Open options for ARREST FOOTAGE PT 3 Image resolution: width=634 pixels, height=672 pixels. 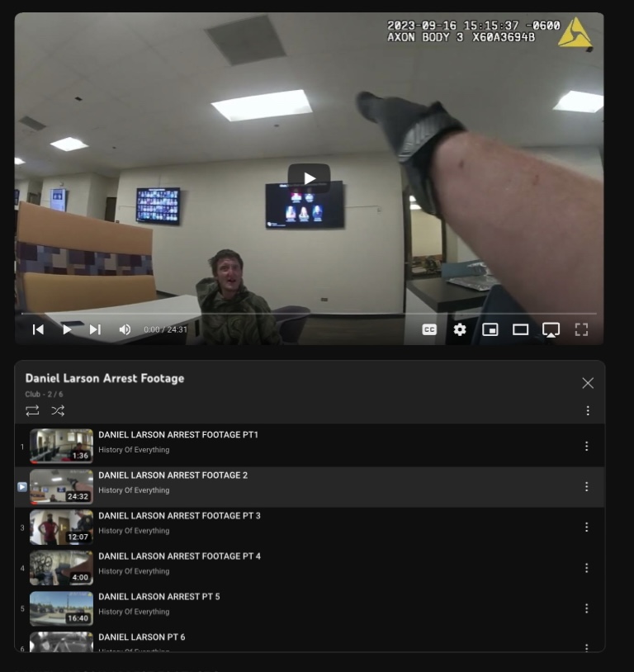coord(586,528)
